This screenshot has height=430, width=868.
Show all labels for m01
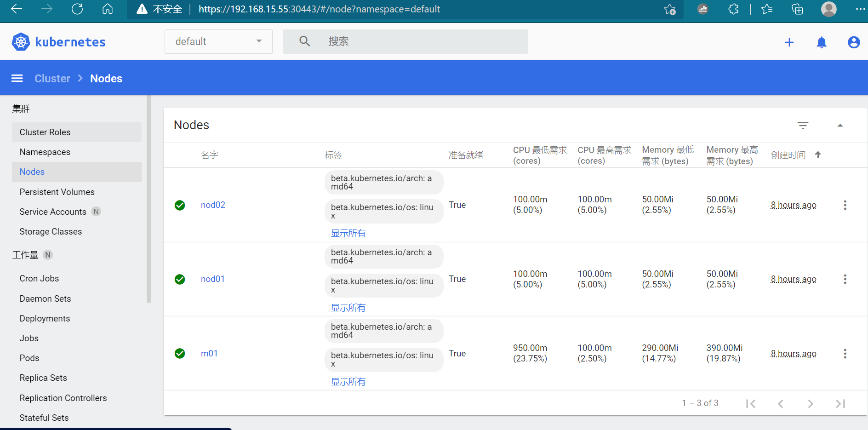coord(348,382)
